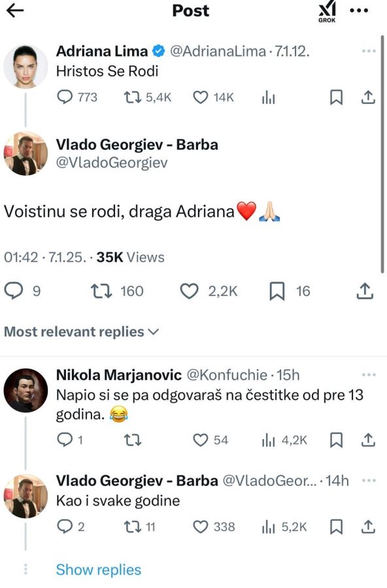Bookmark Adriana Lima's post
387x588 pixels.
click(x=336, y=97)
